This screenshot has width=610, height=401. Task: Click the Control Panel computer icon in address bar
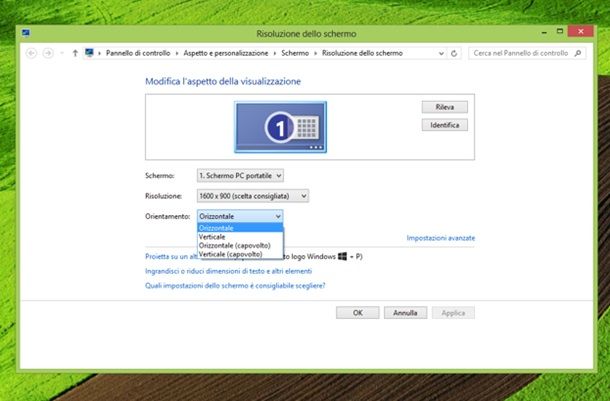click(89, 53)
